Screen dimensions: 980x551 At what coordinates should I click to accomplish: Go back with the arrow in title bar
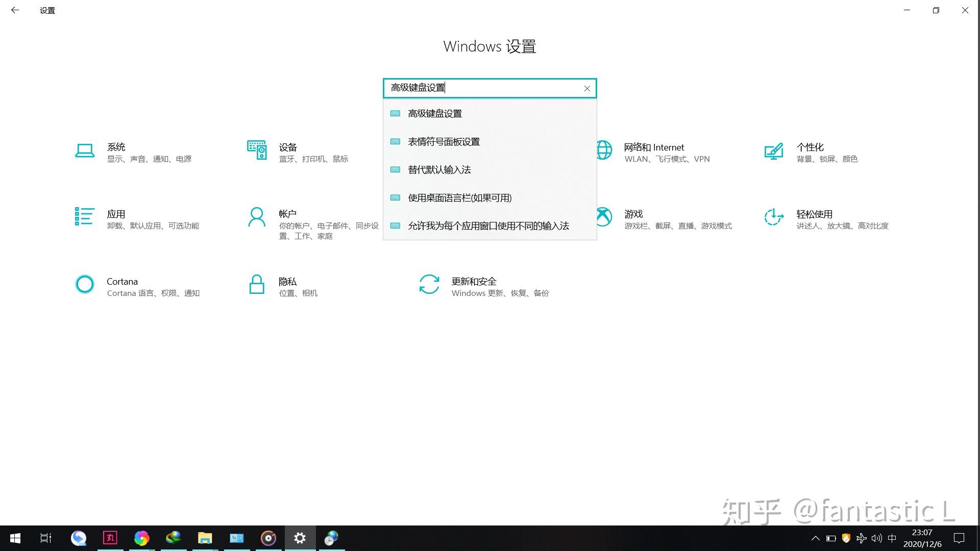15,10
